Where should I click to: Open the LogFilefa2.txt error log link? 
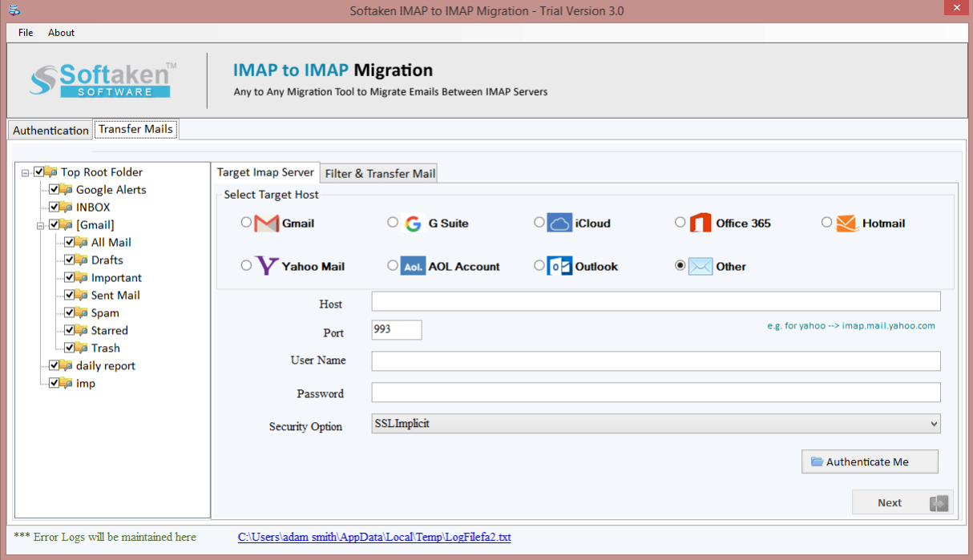tap(373, 537)
